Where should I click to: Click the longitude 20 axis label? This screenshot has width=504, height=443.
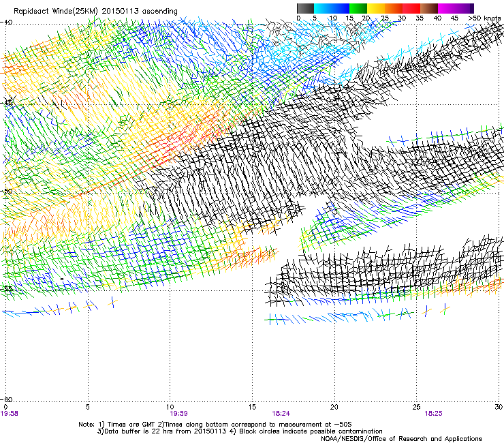334,407
